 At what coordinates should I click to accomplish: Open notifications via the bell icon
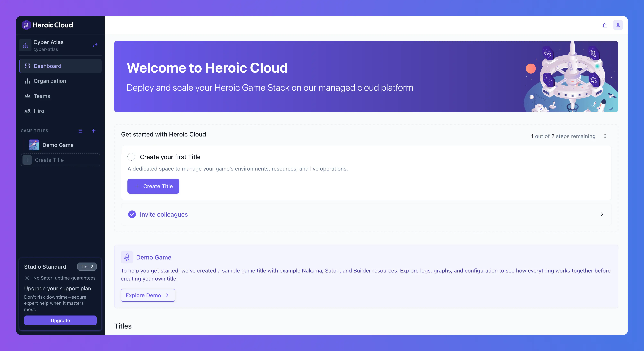[605, 25]
